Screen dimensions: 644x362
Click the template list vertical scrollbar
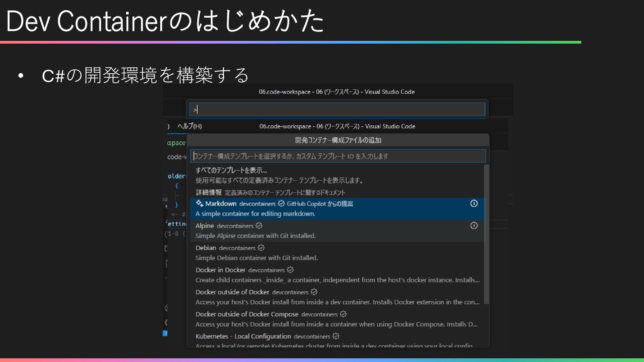tap(487, 235)
